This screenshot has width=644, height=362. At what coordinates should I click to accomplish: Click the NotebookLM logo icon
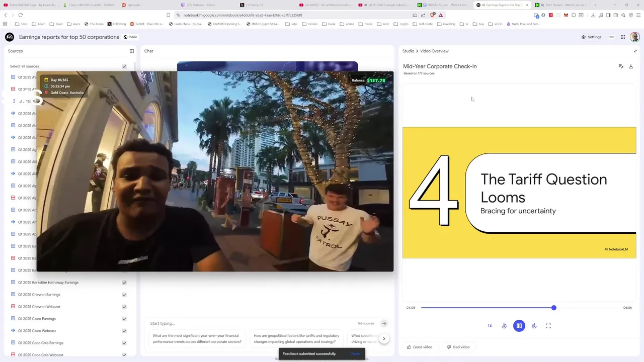[10, 37]
